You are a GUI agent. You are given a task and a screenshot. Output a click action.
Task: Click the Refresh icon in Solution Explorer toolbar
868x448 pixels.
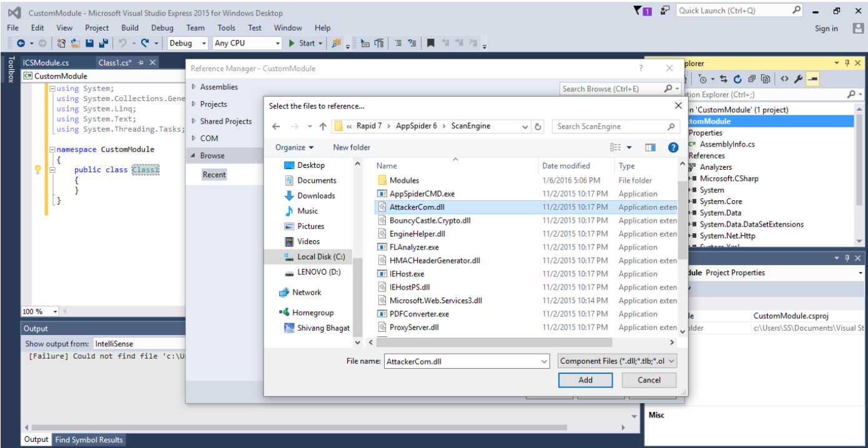click(737, 79)
